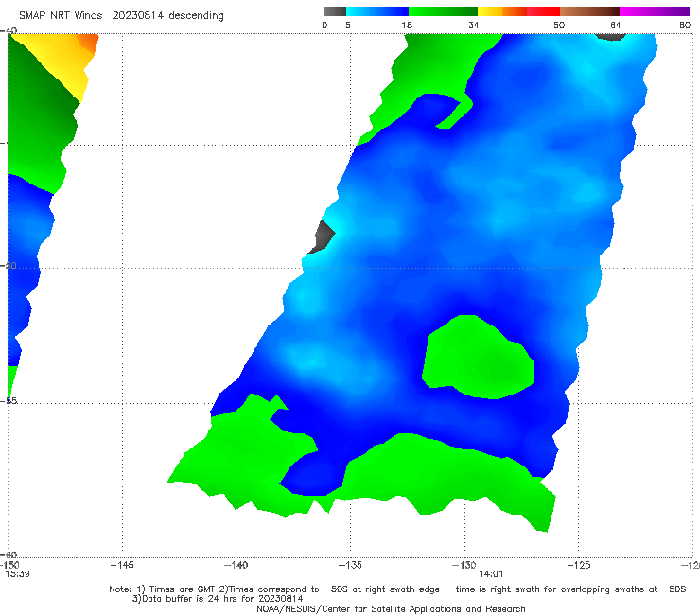Image resolution: width=700 pixels, height=615 pixels.
Task: Click the title text 'SMAP NRT Winds 20230814 descending'
Action: click(x=121, y=16)
